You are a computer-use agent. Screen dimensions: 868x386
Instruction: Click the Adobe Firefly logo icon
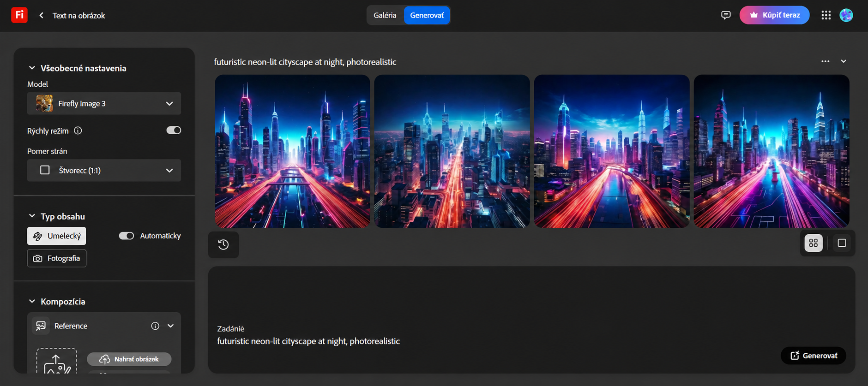click(x=19, y=15)
